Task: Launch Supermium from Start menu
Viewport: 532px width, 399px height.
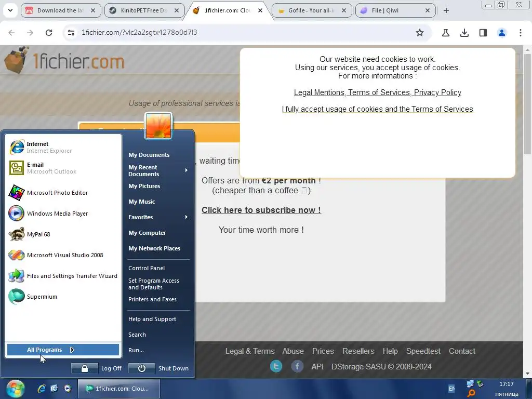Action: [x=63, y=297]
